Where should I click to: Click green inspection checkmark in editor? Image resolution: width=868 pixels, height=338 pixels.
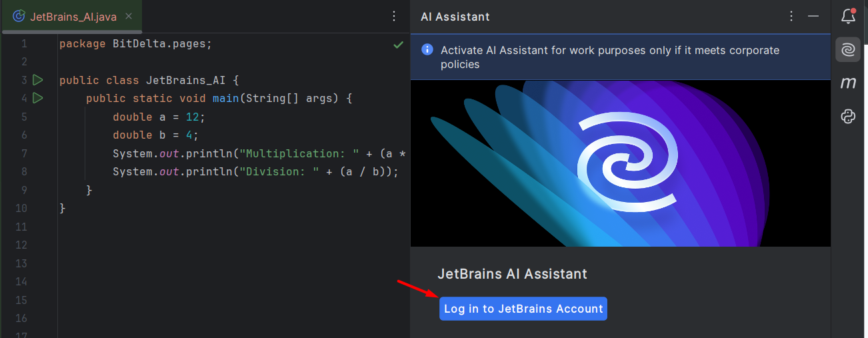(398, 45)
